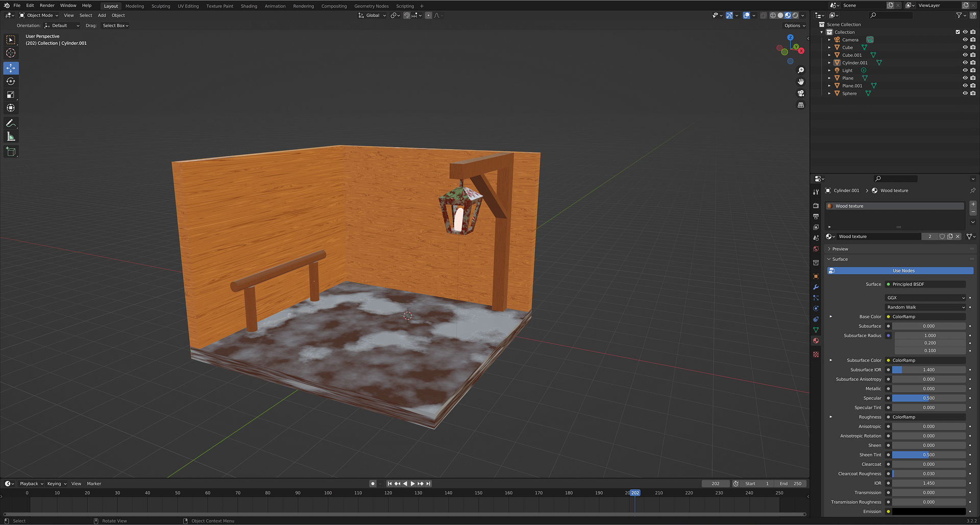The height and width of the screenshot is (525, 980).
Task: Click the Emission color swatch
Action: [x=928, y=512]
